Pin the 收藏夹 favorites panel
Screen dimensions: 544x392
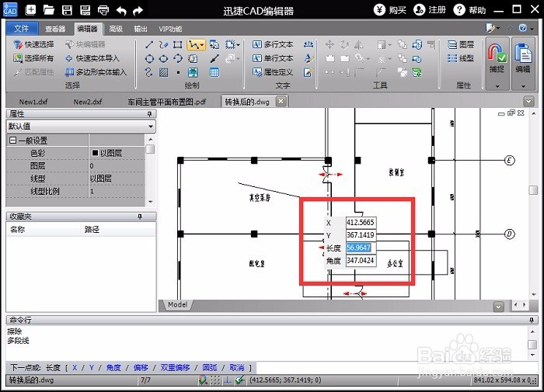click(140, 217)
